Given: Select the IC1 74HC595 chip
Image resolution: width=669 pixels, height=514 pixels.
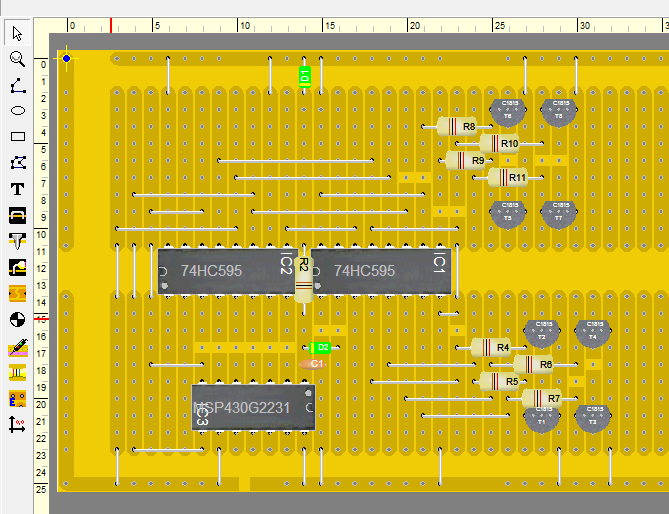Looking at the screenshot, I should coord(381,271).
